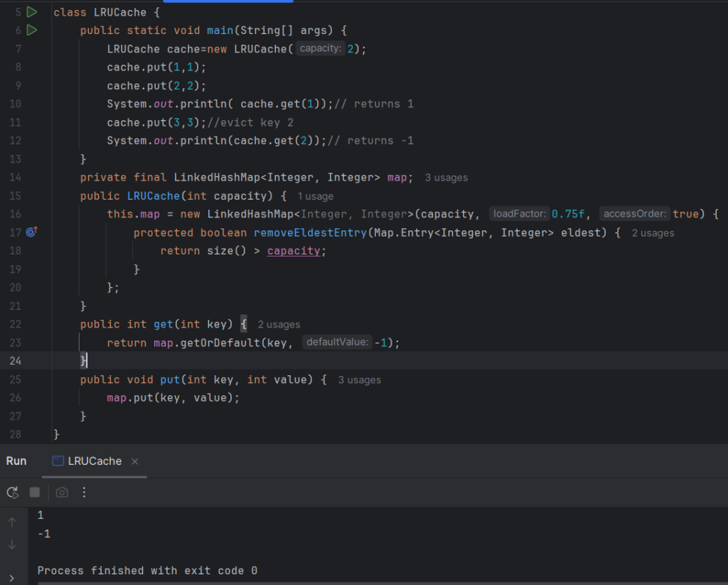This screenshot has width=728, height=585.
Task: Click the up arrow in console sidebar
Action: click(x=12, y=522)
